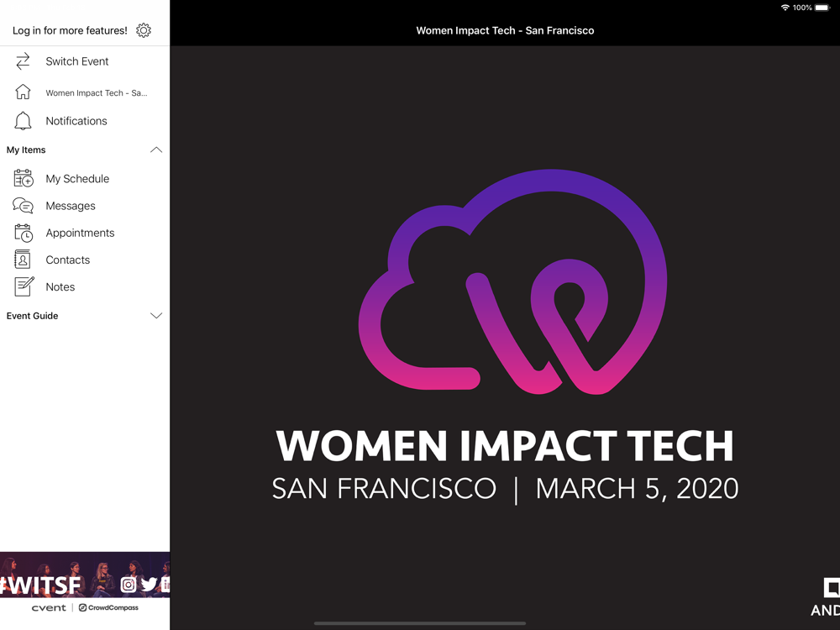
Task: Open settings via the gear icon
Action: coord(144,30)
